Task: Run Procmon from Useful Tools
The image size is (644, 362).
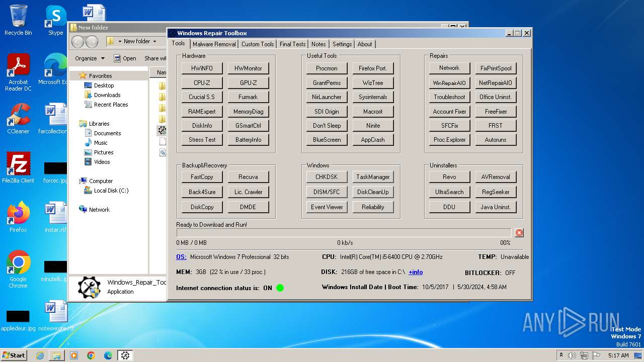Action: pyautogui.click(x=327, y=68)
